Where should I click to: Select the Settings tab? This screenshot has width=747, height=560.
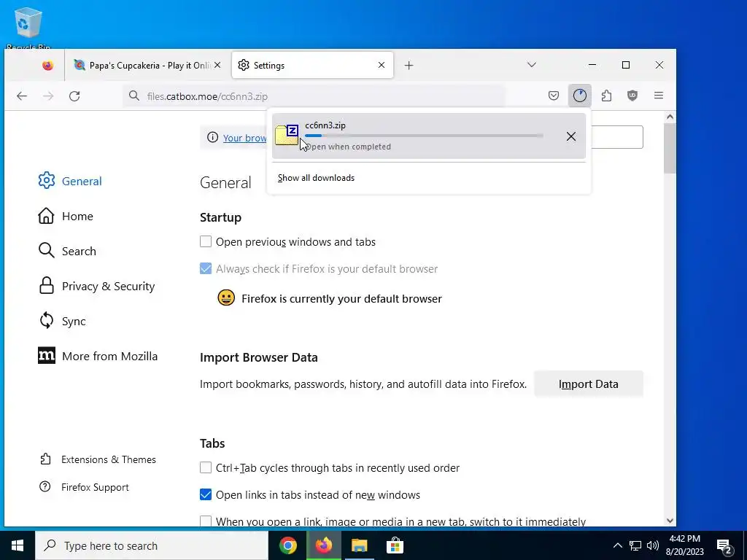coord(312,65)
